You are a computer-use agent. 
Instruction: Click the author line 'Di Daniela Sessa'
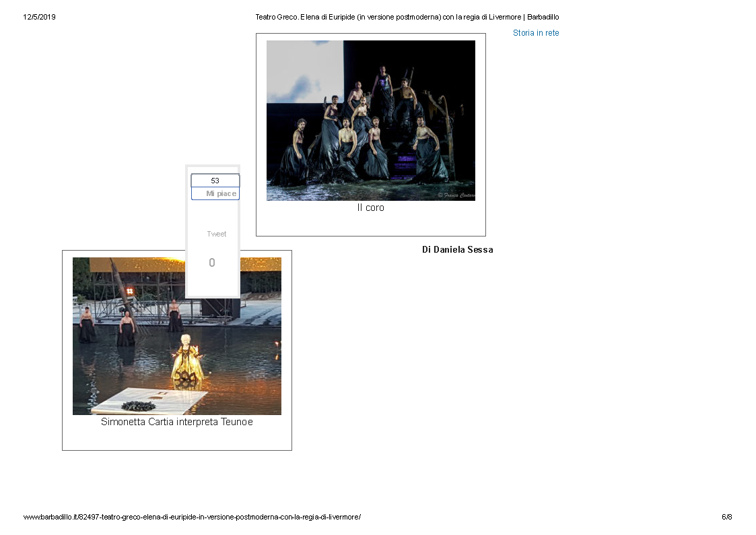pos(458,249)
